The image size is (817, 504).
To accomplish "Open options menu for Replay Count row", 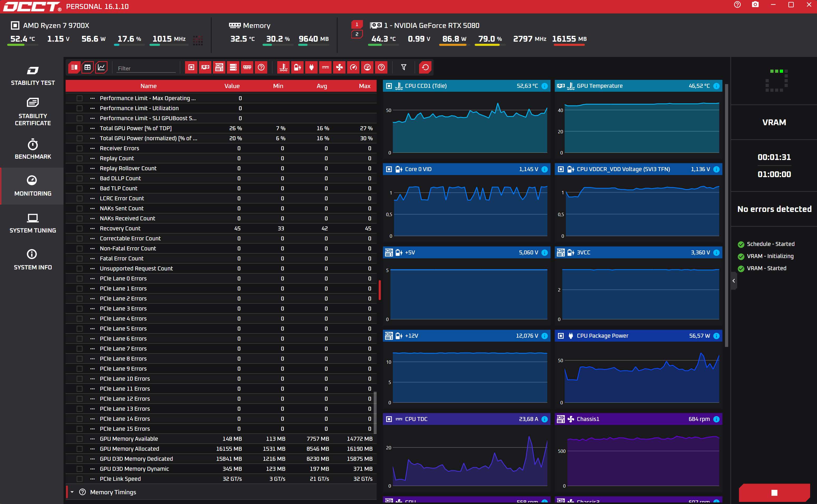I will click(x=92, y=158).
